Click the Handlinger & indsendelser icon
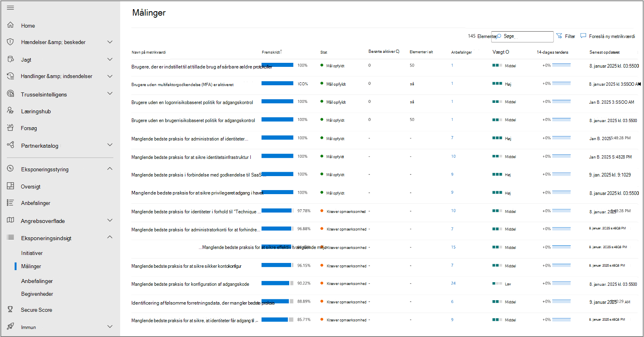 (x=10, y=76)
